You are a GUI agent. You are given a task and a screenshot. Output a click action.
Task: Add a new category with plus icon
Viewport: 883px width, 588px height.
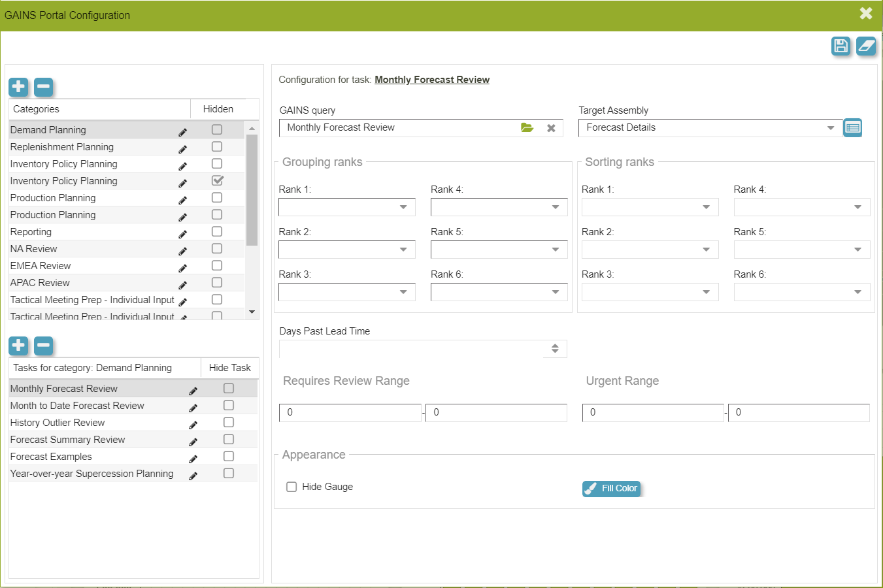[x=18, y=86]
